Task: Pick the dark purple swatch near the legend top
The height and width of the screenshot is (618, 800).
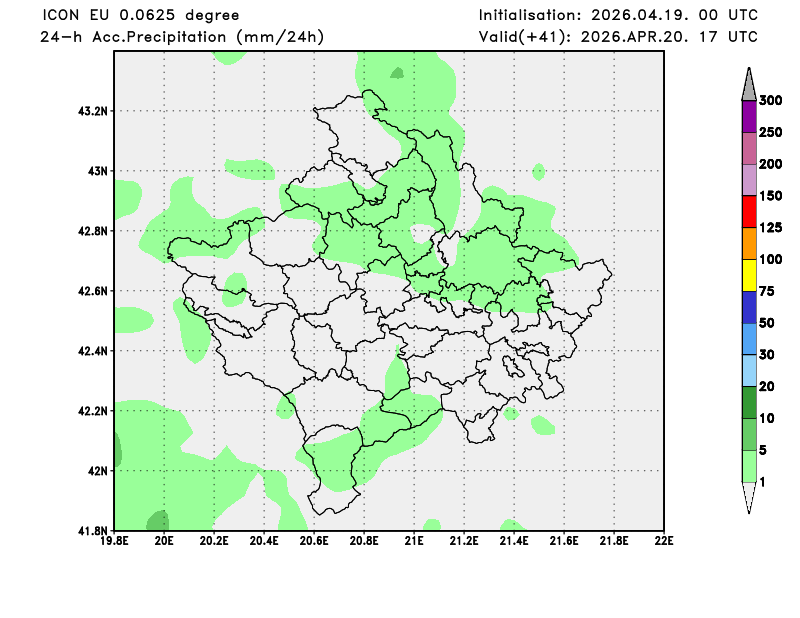Action: (748, 117)
